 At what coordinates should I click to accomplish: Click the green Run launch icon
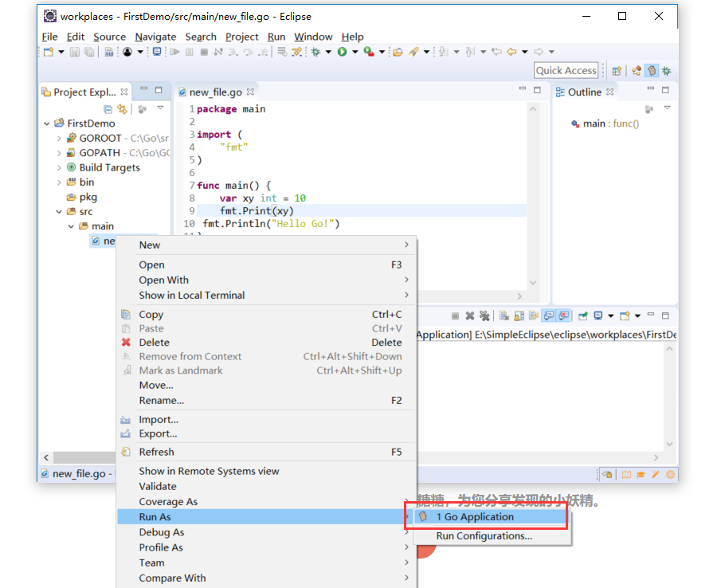pyautogui.click(x=342, y=52)
